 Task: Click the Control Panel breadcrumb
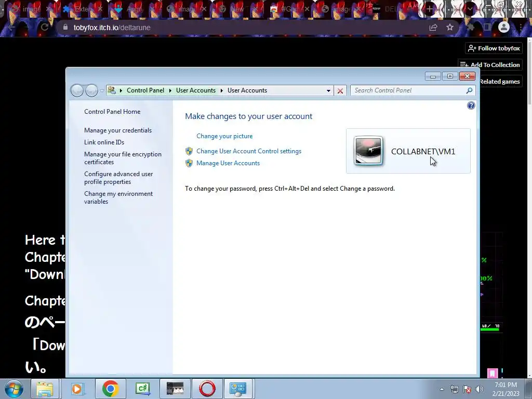(x=145, y=90)
